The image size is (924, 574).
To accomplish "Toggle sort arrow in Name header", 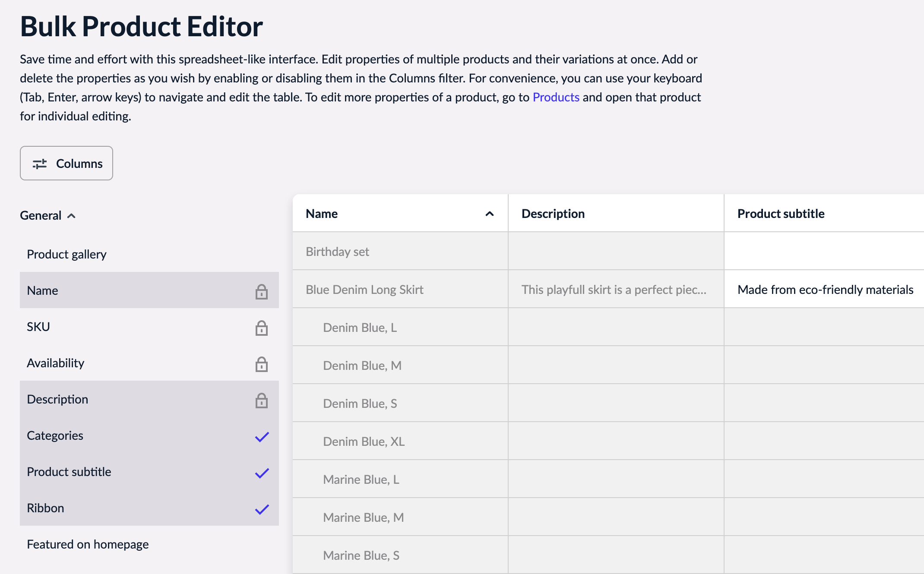I will [x=489, y=214].
